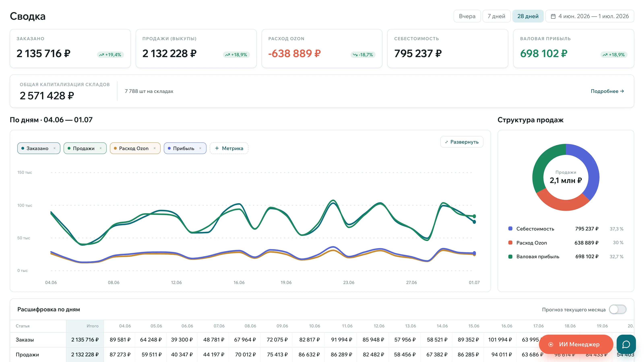The height and width of the screenshot is (362, 644).
Task: Click the Продажи +18,9% trend badge
Action: [x=236, y=55]
